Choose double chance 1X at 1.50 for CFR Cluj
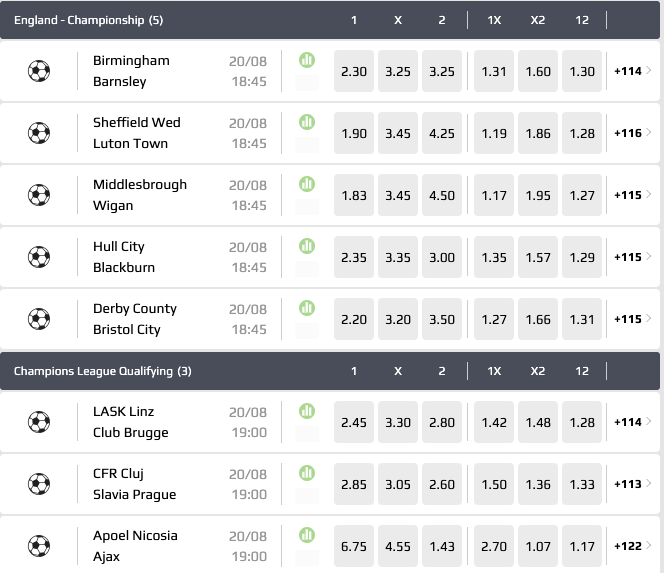Image resolution: width=664 pixels, height=573 pixels. click(x=494, y=484)
